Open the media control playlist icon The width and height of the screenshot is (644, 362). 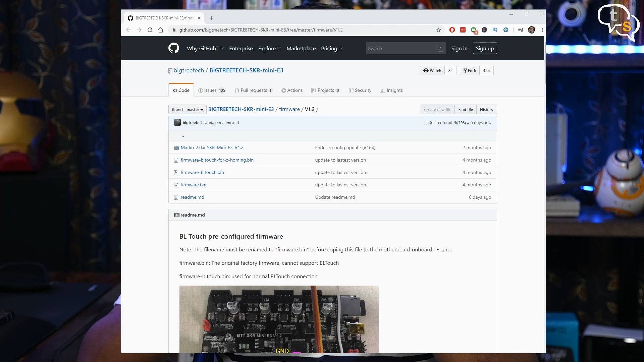(521, 30)
